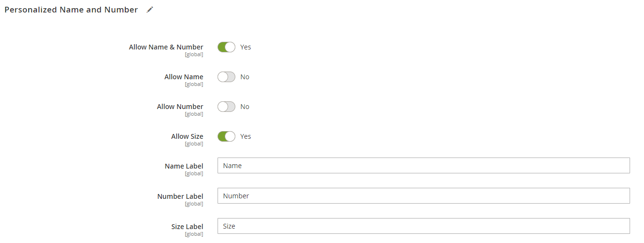Click the "Allow Number" setting label

click(x=180, y=107)
